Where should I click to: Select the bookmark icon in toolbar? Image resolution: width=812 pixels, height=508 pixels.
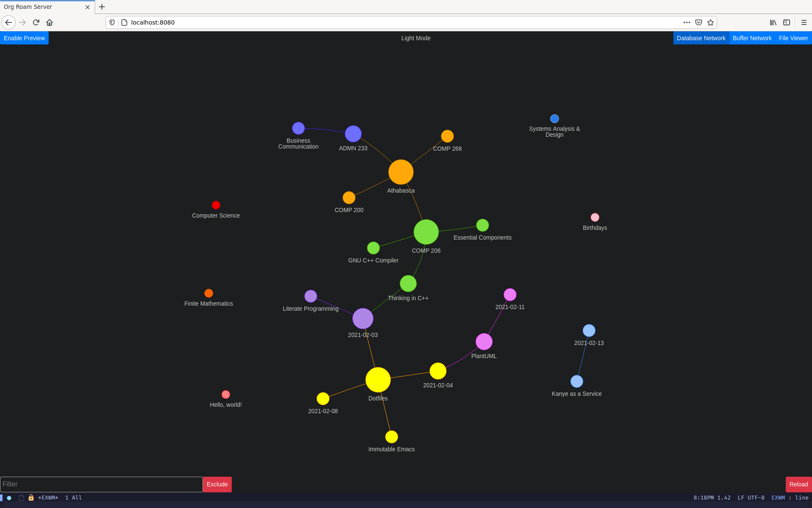pyautogui.click(x=710, y=22)
